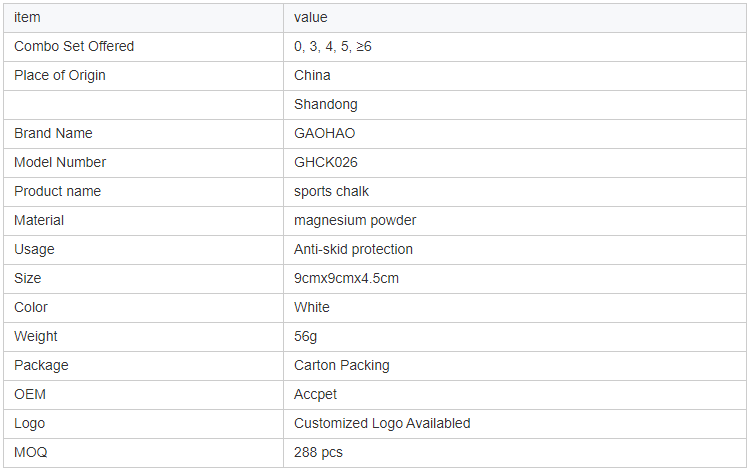Select the 'sports chalk' product name
The image size is (751, 473).
(331, 191)
